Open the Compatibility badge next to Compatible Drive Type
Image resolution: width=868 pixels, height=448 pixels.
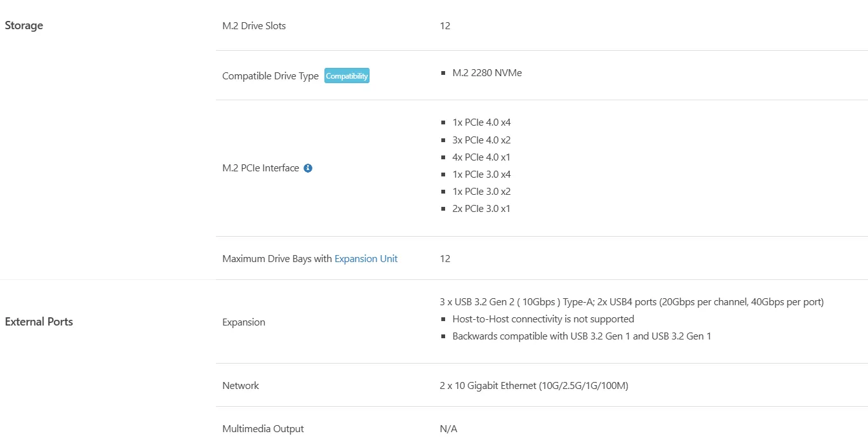(x=347, y=76)
